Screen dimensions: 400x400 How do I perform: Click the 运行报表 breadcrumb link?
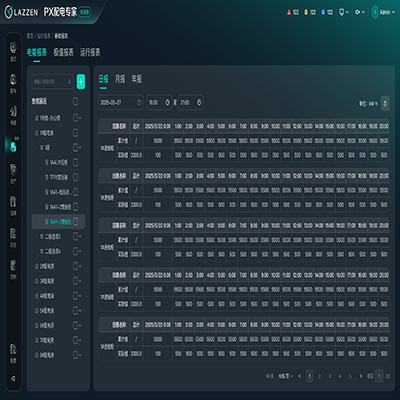pos(44,36)
